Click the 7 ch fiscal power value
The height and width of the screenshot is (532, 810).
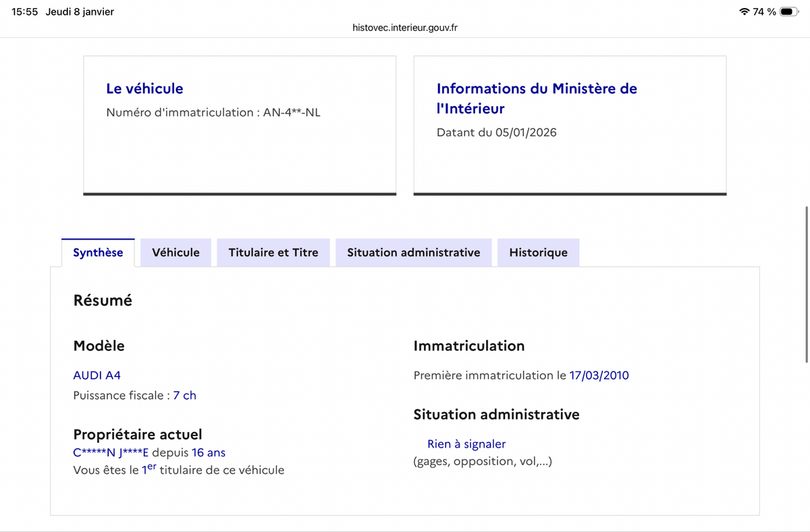click(184, 396)
